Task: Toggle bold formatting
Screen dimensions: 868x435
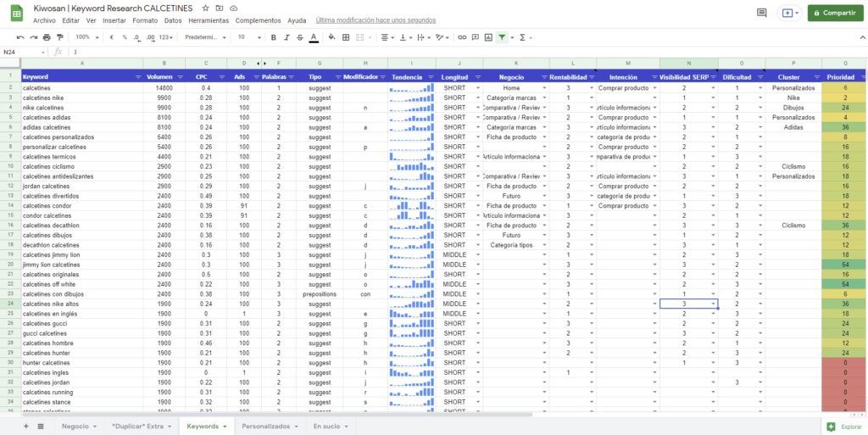Action: pyautogui.click(x=274, y=37)
